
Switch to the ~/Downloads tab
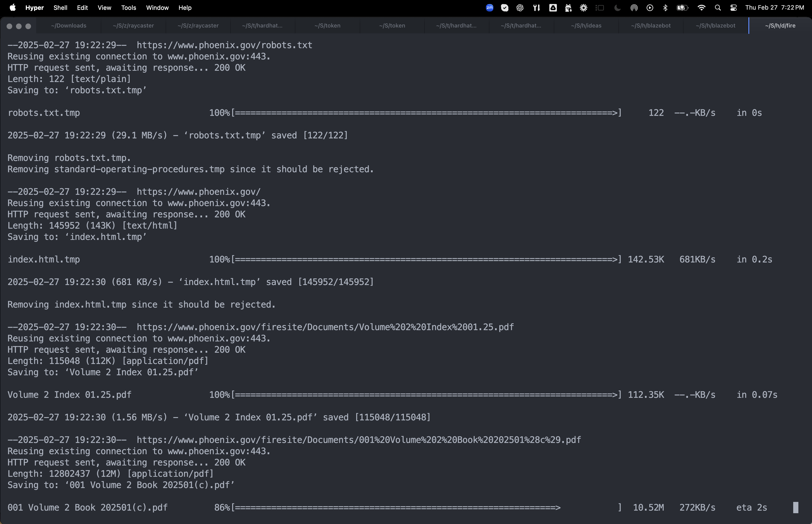point(68,26)
